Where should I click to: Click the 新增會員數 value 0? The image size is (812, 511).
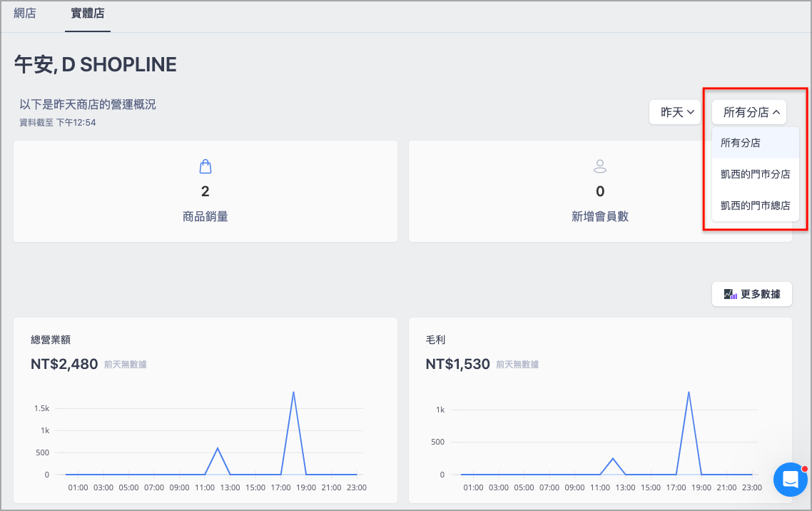point(600,191)
